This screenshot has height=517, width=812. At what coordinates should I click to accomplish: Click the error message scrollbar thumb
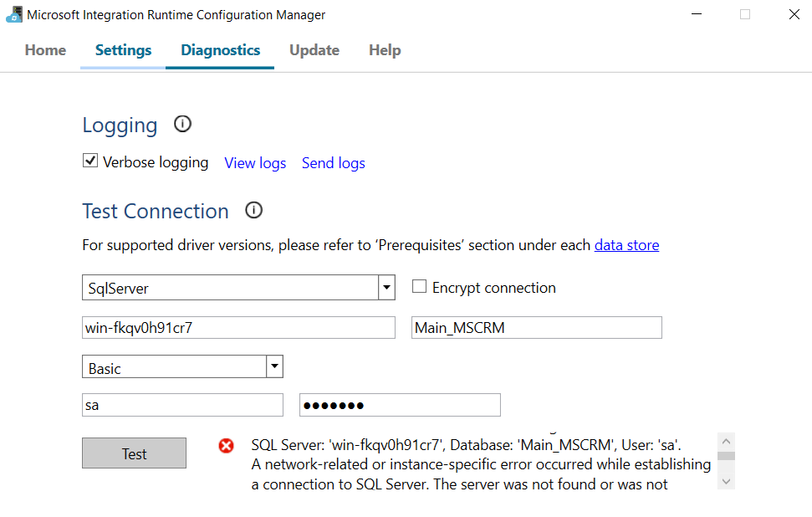[726, 456]
